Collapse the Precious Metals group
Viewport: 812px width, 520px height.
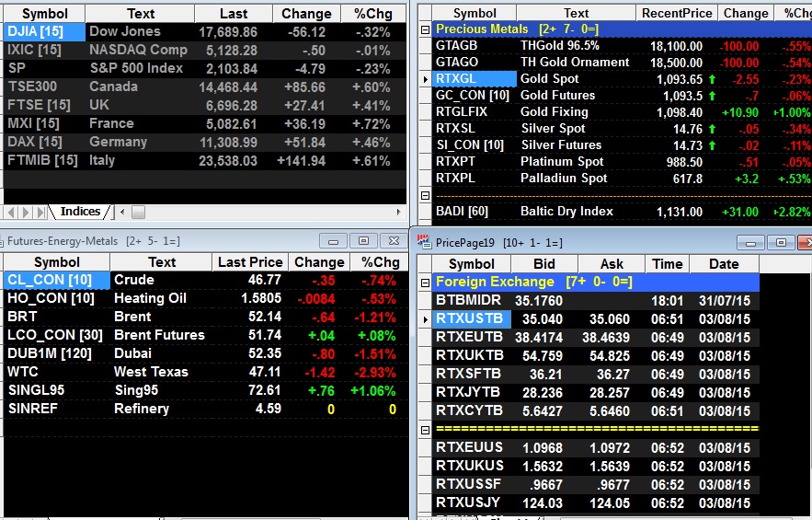pyautogui.click(x=425, y=29)
